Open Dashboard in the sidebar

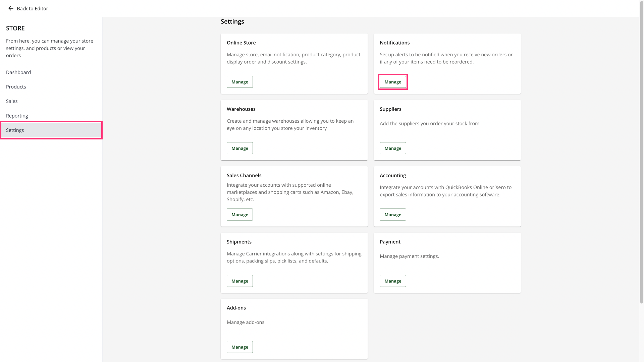pos(18,72)
